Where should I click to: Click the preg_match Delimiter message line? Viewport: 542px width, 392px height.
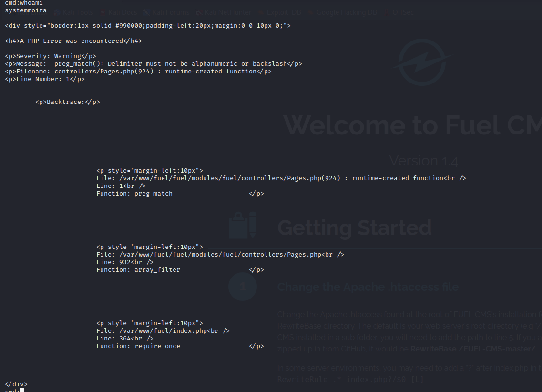click(x=153, y=64)
